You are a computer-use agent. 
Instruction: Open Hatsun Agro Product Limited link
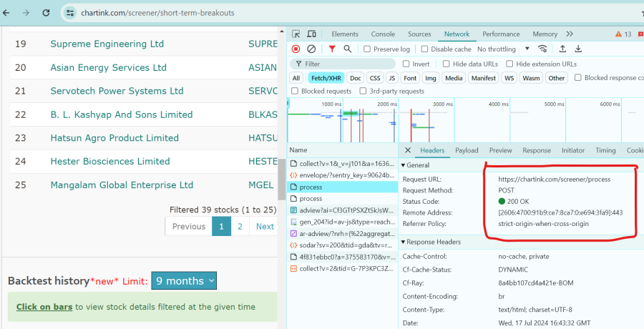pyautogui.click(x=114, y=138)
